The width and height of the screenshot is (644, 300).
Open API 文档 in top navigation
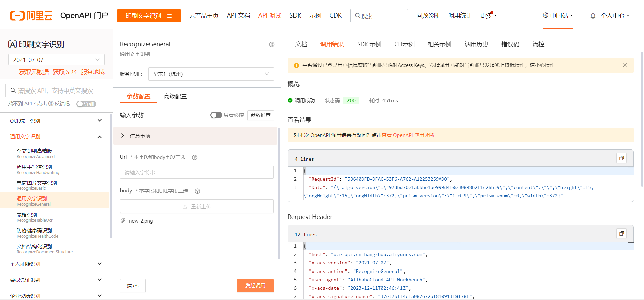point(238,16)
